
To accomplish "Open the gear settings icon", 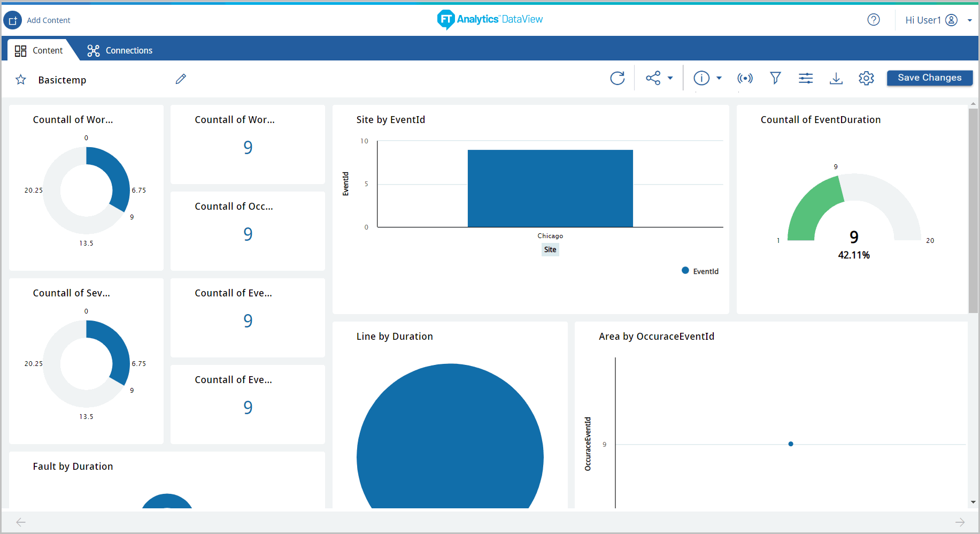I will 866,78.
